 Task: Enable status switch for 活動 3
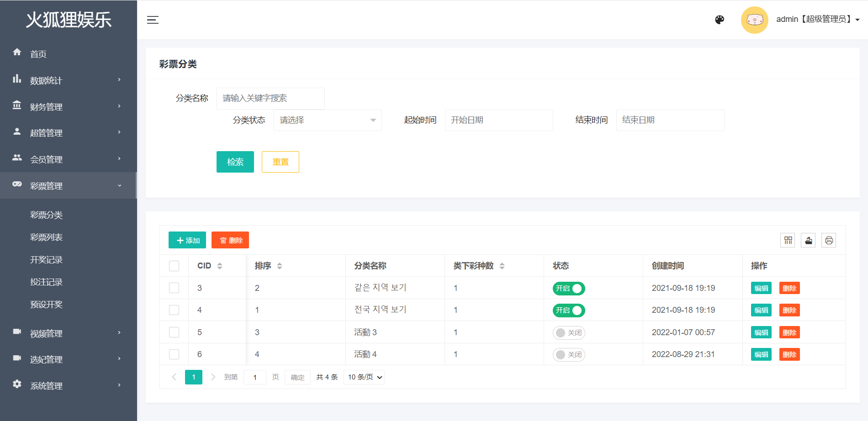coord(569,332)
